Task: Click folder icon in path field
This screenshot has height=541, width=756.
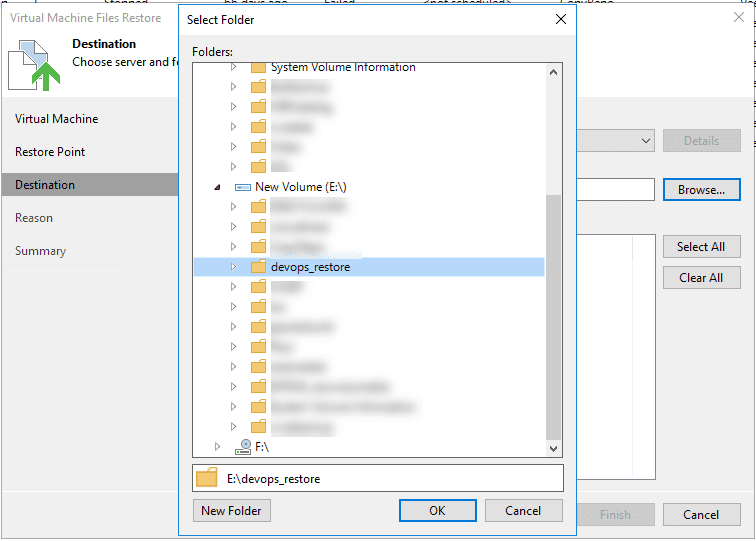Action: pyautogui.click(x=207, y=478)
